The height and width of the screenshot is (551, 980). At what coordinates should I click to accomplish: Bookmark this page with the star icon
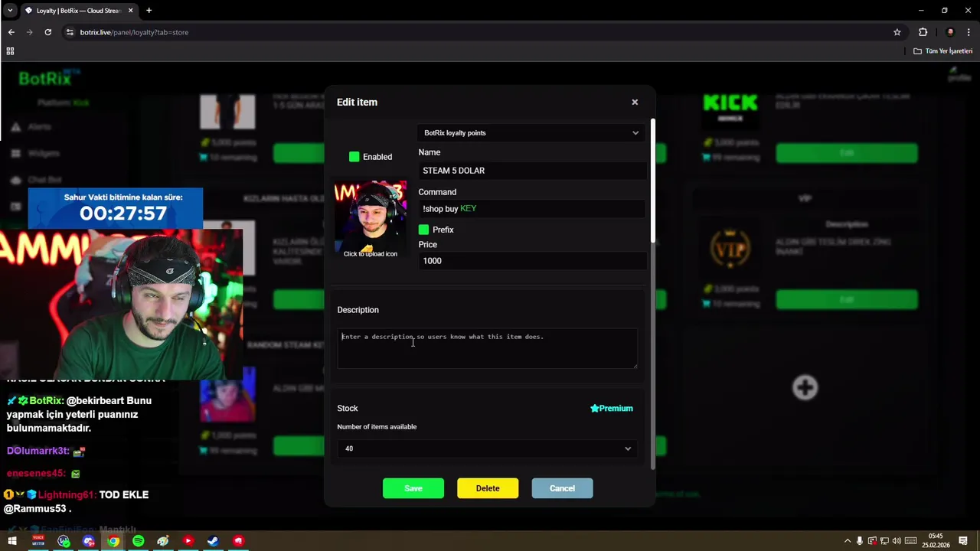(897, 32)
